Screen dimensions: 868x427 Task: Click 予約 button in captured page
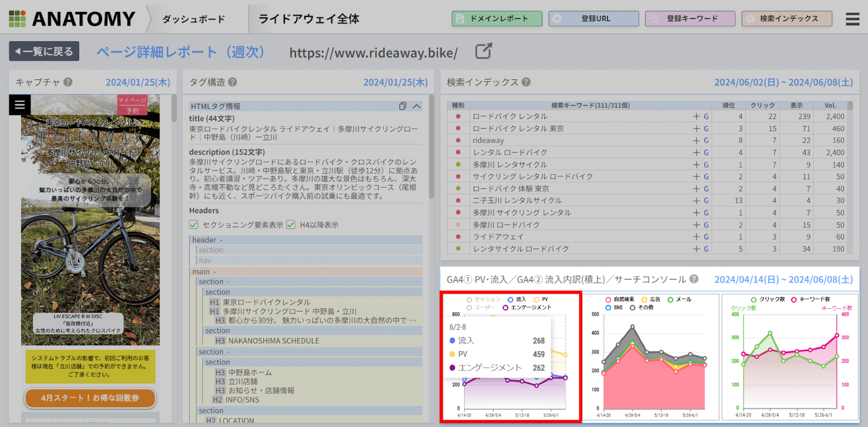tap(132, 110)
